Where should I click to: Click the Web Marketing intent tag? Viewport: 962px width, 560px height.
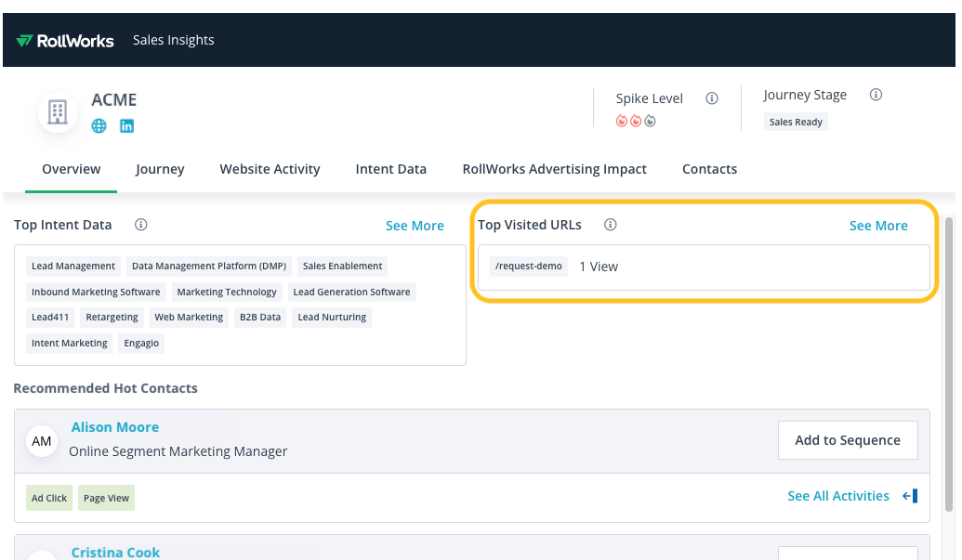tap(189, 318)
